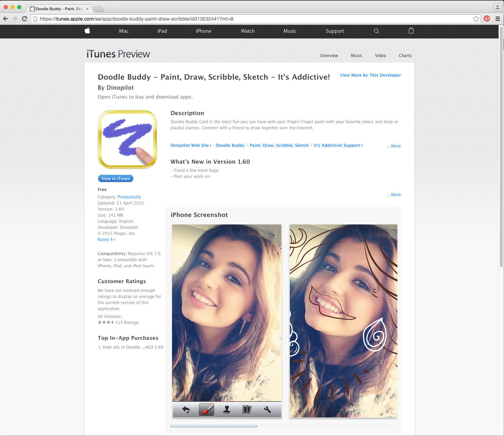Viewport: 504px width, 436px height.
Task: Open the Chrome hamburger menu
Action: pyautogui.click(x=498, y=19)
